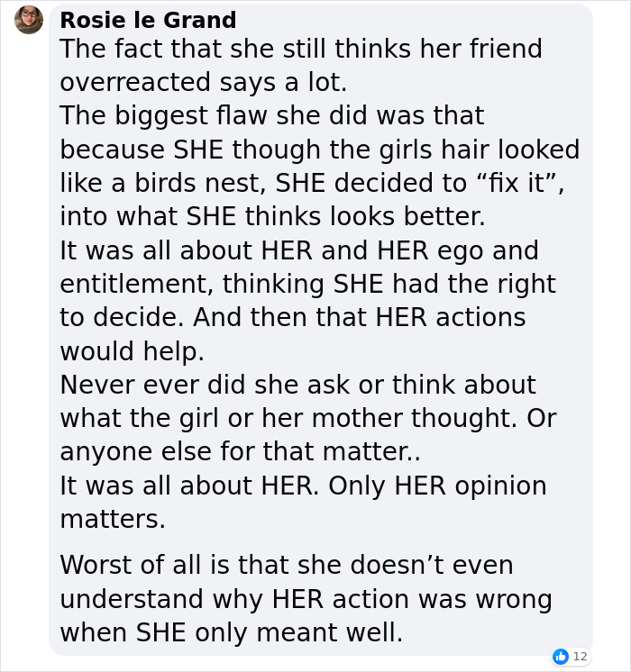
Task: Open the Rosie le Grand profile name link
Action: (148, 20)
